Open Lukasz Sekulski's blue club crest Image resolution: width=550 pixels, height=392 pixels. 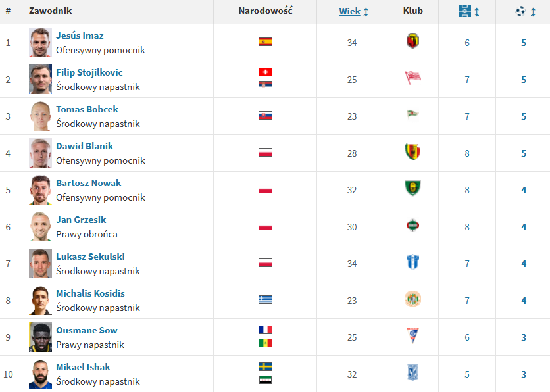[x=413, y=262]
